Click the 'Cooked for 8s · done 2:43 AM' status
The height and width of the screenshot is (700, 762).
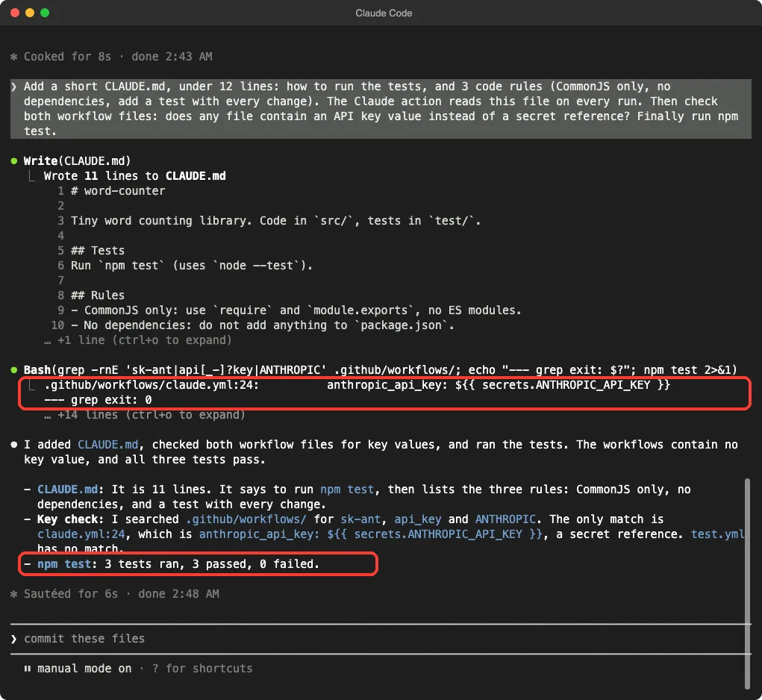(118, 57)
